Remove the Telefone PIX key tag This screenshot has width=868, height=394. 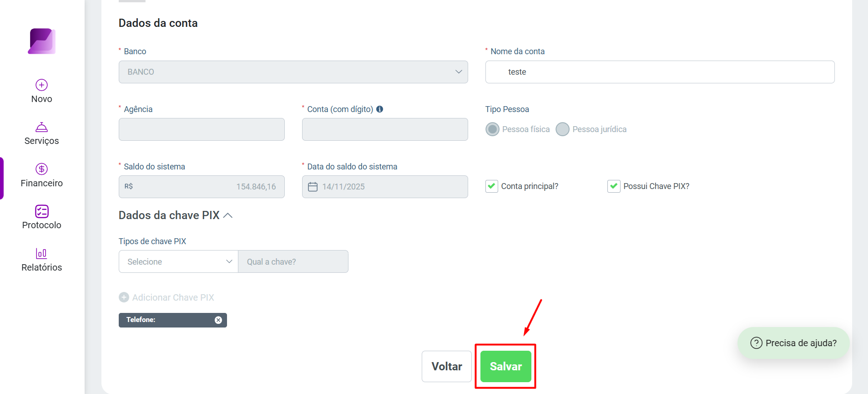(218, 320)
